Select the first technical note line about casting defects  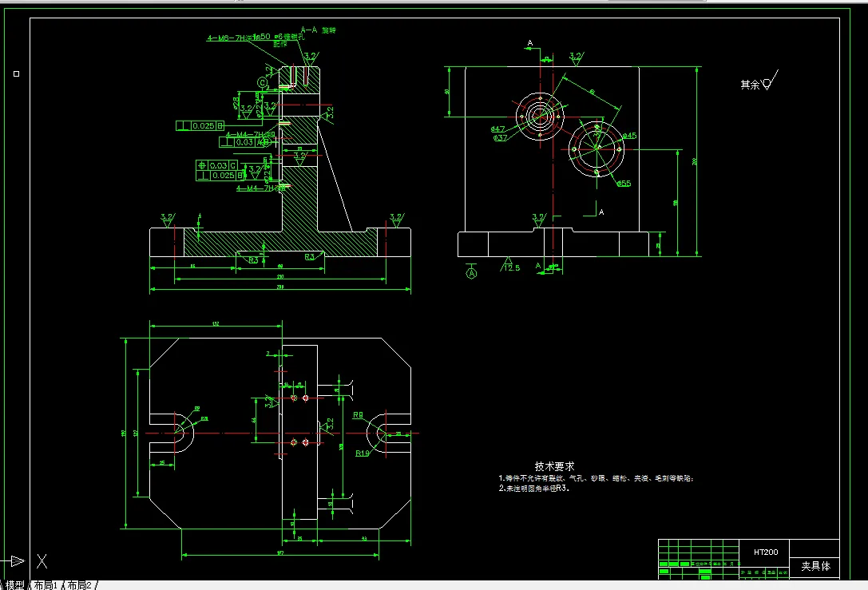pos(596,478)
